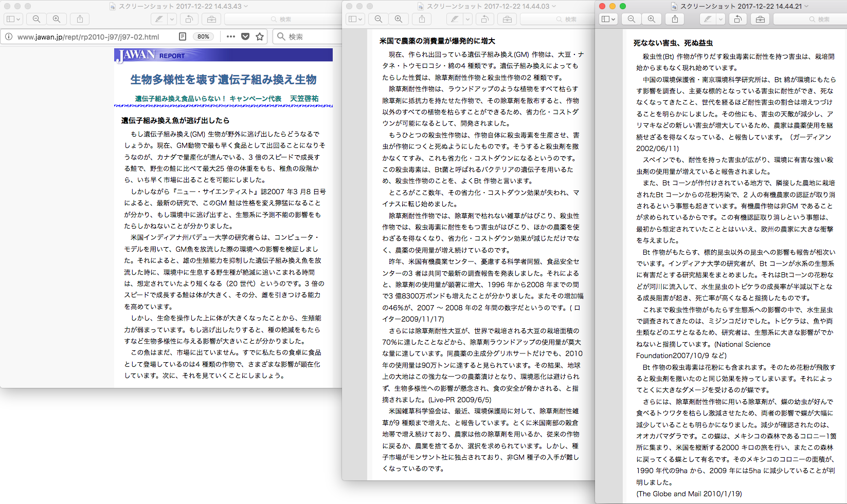Screen dimensions: 847x504
Task: Click the citation (The Globe and Mail 2010/1/19)
Action: (689, 494)
